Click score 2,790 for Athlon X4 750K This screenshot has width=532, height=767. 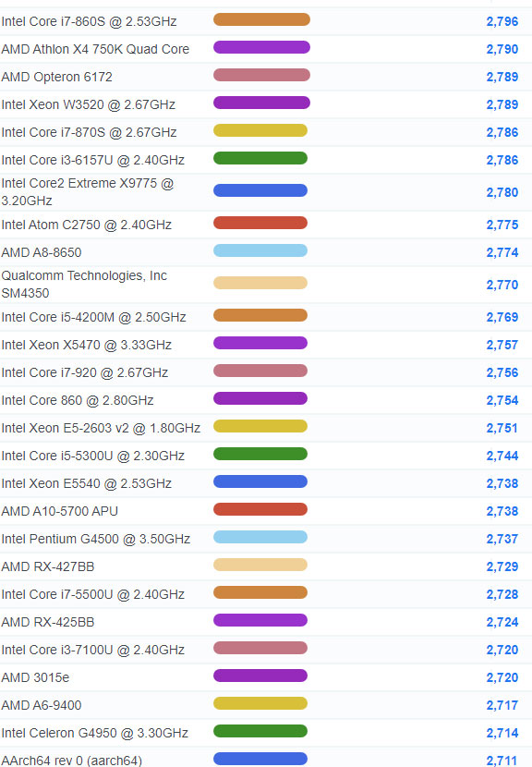point(502,49)
